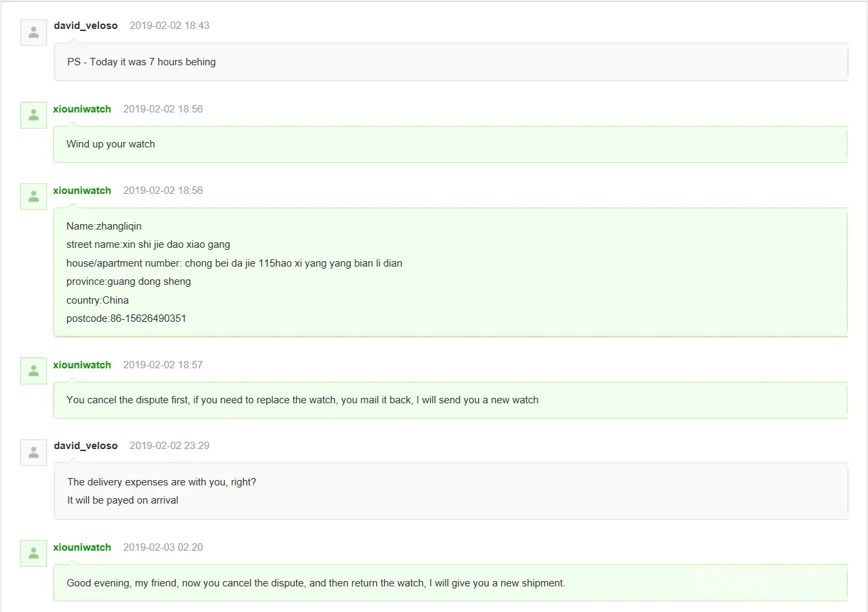Click xiouniwatch's avatar next to "Wind up your watch"
The width and height of the screenshot is (868, 612).
pos(34,115)
